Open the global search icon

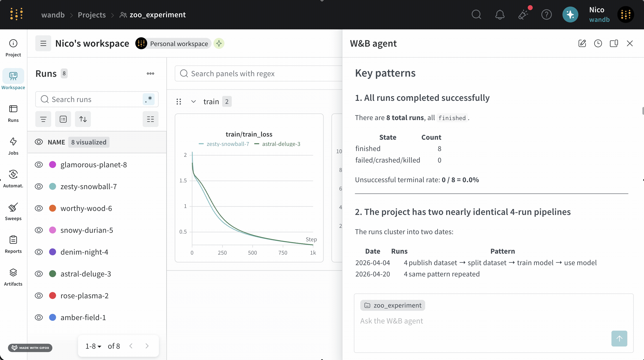476,14
